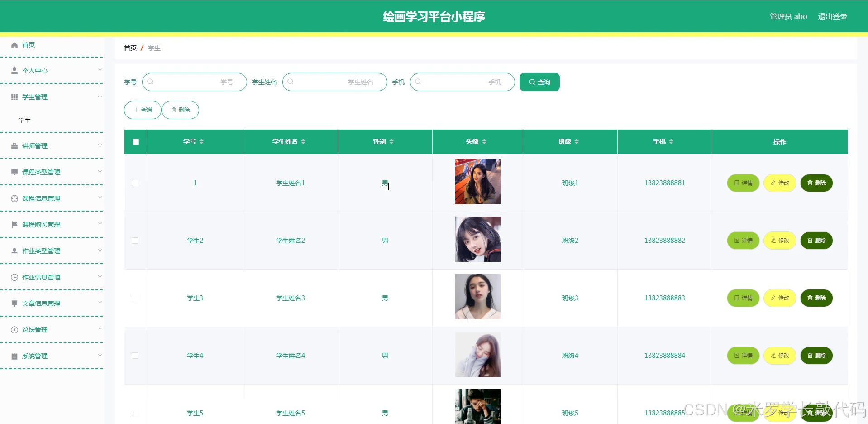The height and width of the screenshot is (424, 868).
Task: Click the plus icon on 新增 button
Action: tap(136, 110)
